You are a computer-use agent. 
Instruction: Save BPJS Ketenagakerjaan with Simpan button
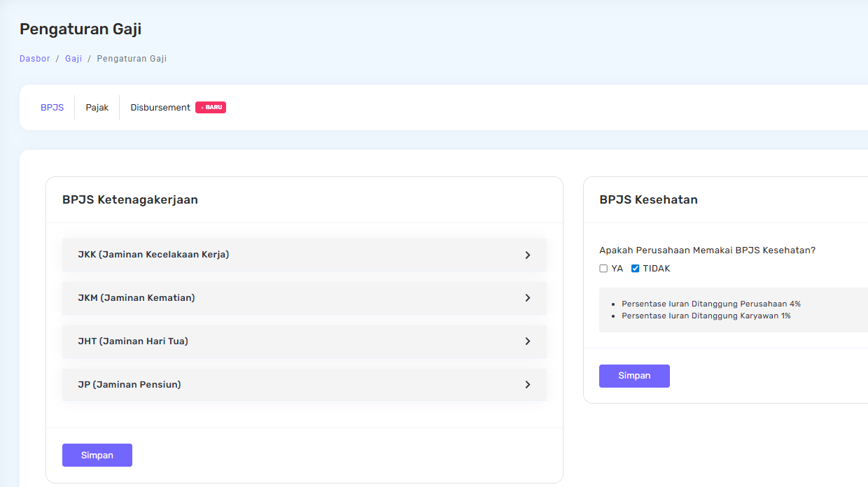(x=97, y=455)
